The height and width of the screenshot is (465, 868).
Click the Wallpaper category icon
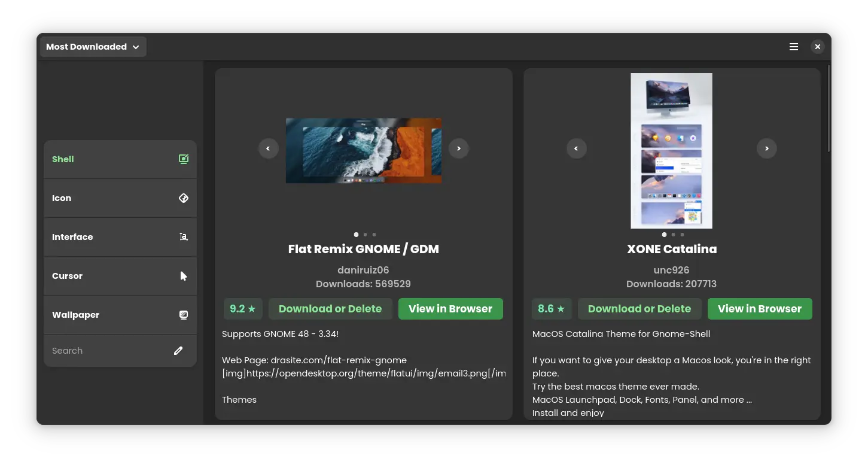coord(184,315)
